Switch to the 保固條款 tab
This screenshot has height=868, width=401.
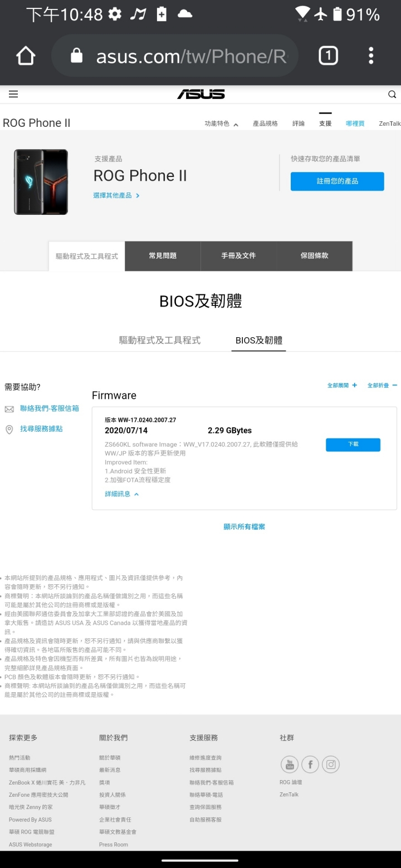point(314,256)
